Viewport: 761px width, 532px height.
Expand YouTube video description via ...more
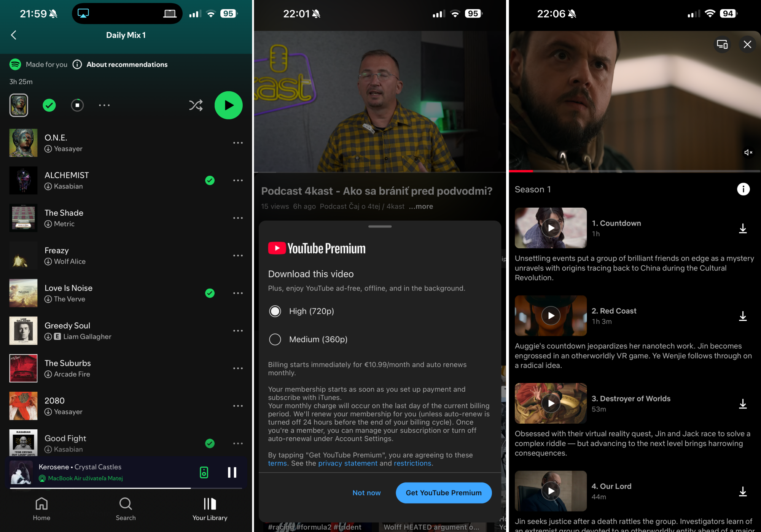(x=421, y=206)
